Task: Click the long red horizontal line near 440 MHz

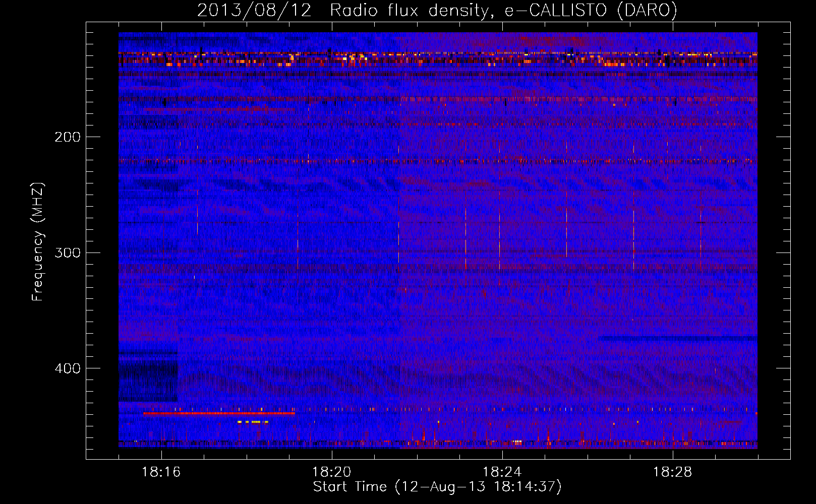Action: pyautogui.click(x=219, y=413)
